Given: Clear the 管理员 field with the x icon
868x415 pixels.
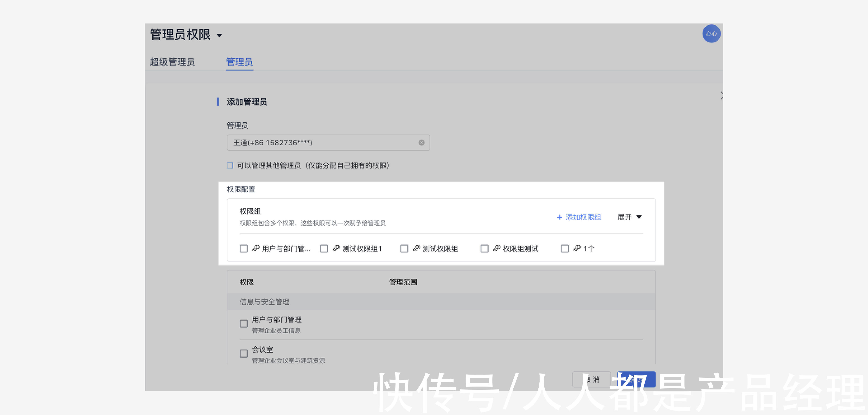Looking at the screenshot, I should point(421,143).
